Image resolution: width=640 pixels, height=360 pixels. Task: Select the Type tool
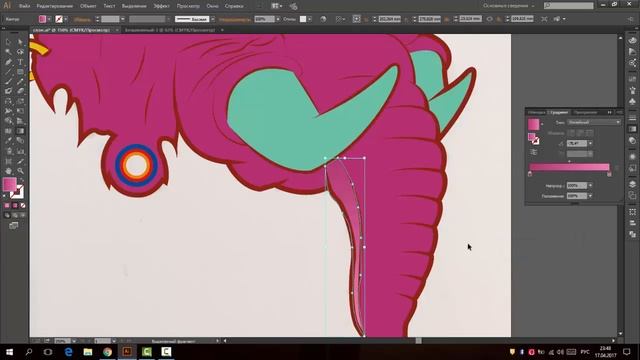pos(20,62)
